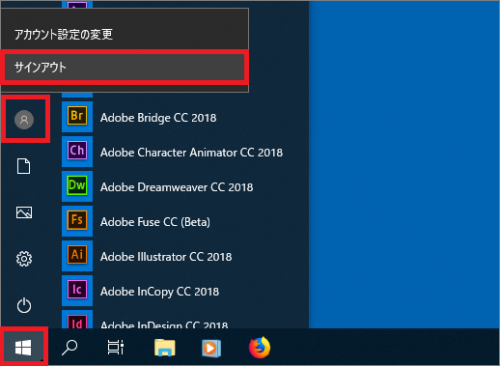
Task: Open Pictures from the Start sidebar
Action: point(24,212)
